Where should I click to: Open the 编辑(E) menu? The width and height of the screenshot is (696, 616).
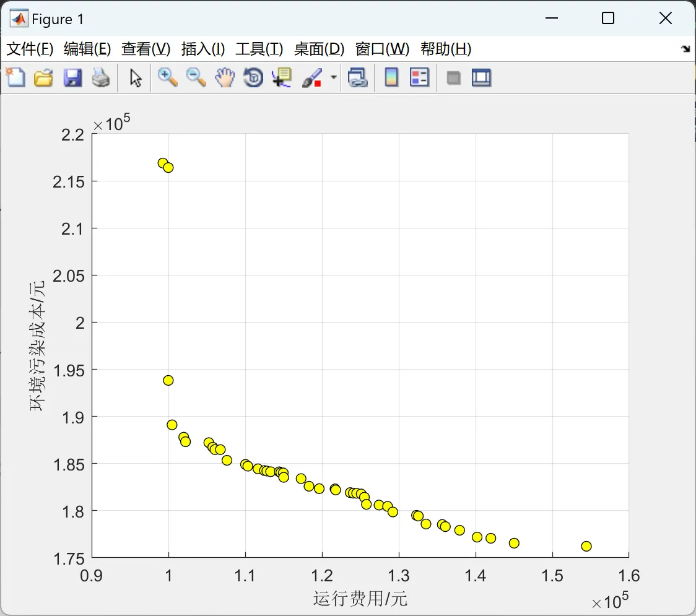click(x=87, y=49)
